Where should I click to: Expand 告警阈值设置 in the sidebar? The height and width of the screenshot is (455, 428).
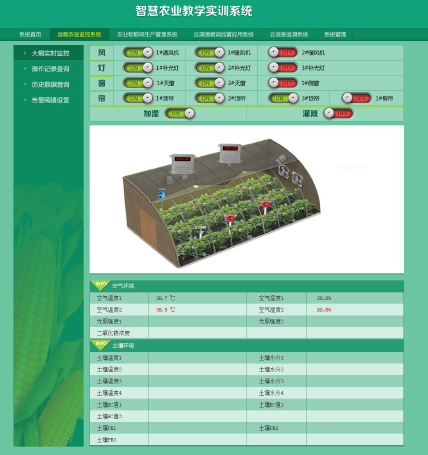[49, 100]
